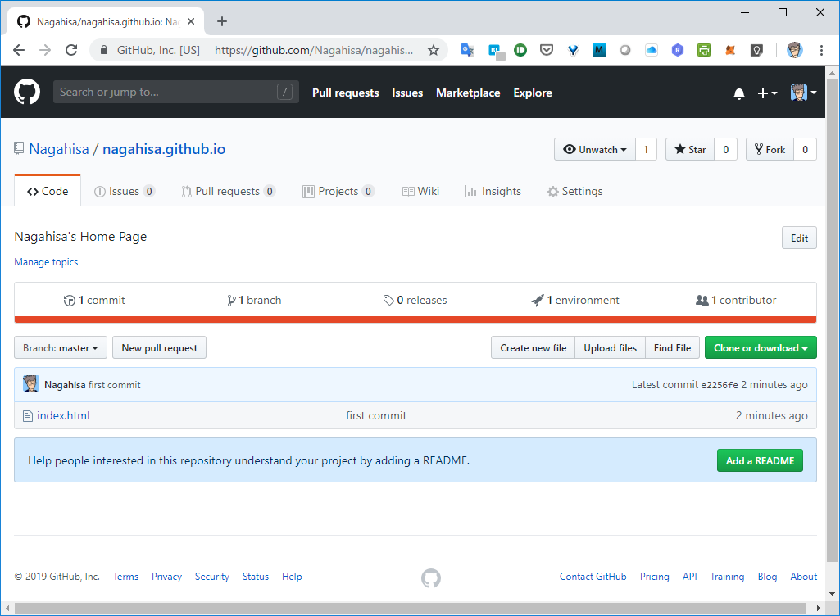This screenshot has width=840, height=616.
Task: Click Marketplace in the top navigation
Action: 468,93
